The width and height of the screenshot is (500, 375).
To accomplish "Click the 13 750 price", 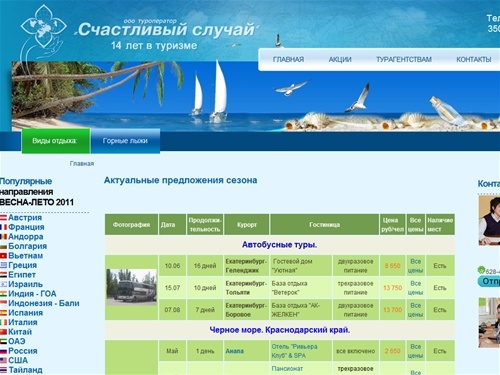I will coord(392,288).
